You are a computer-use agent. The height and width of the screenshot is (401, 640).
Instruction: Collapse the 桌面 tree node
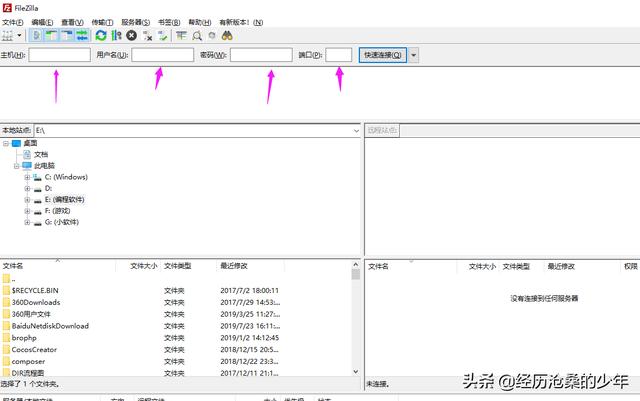click(x=6, y=143)
